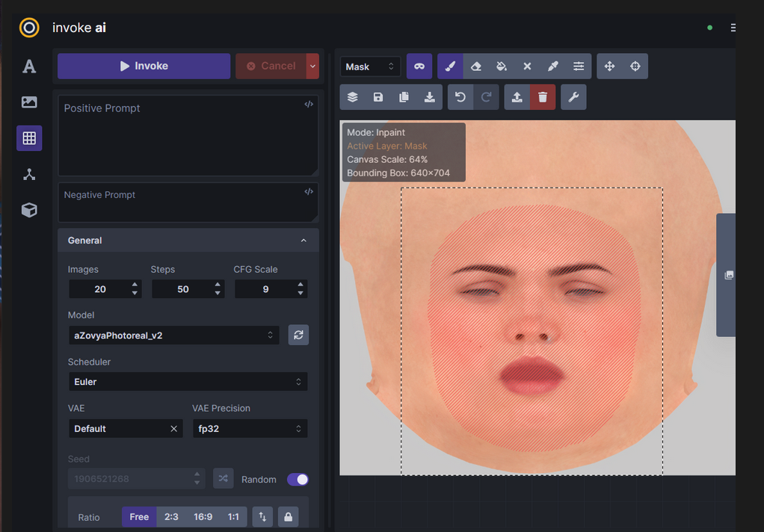Open the Unified Canvas tab
Viewport: 764px width, 532px height.
(29, 138)
